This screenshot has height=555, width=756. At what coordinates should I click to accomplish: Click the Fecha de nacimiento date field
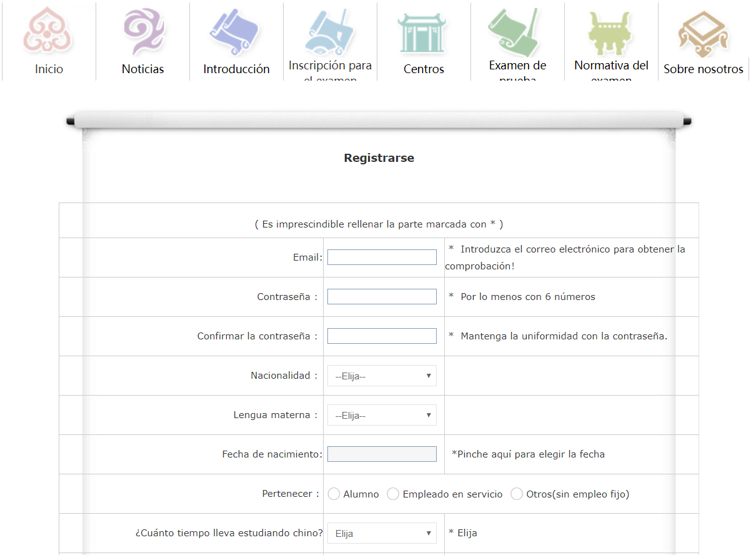click(382, 454)
